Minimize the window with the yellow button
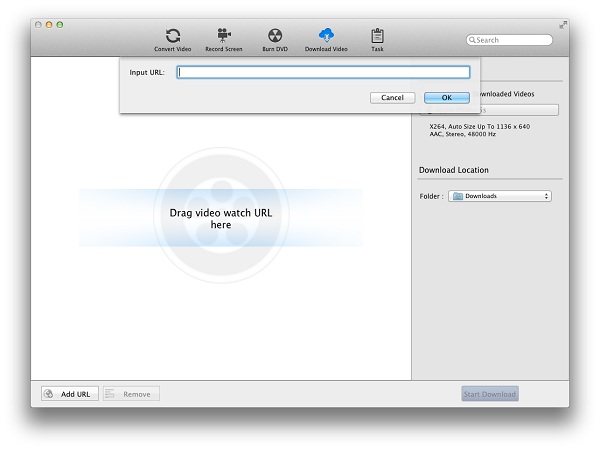600x450 pixels. (x=49, y=25)
